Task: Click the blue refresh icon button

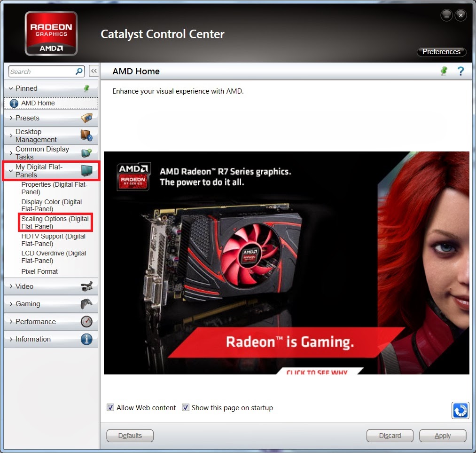Action: point(460,411)
